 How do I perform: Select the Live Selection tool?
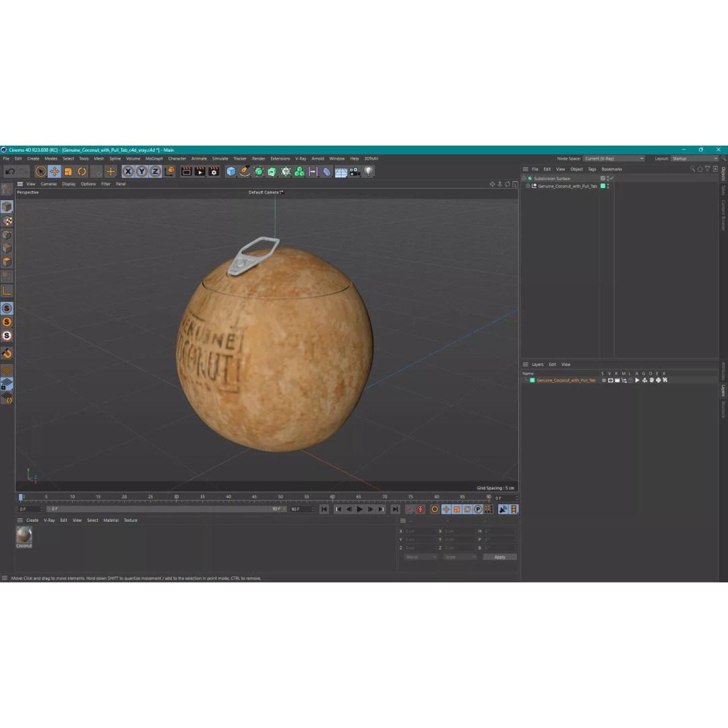coord(41,171)
